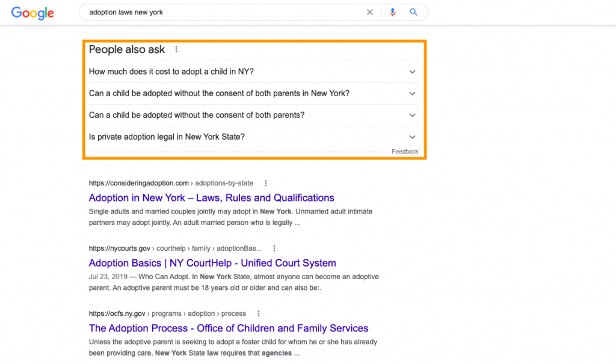Click the 'People also ask' heading
The height and width of the screenshot is (364, 616).
[127, 49]
